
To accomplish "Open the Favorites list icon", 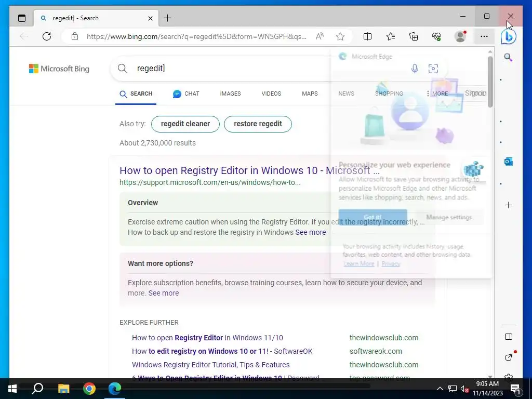I will (391, 36).
